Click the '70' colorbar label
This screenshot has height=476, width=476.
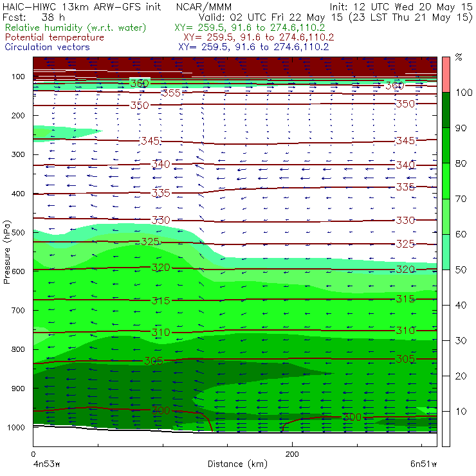coord(461,199)
